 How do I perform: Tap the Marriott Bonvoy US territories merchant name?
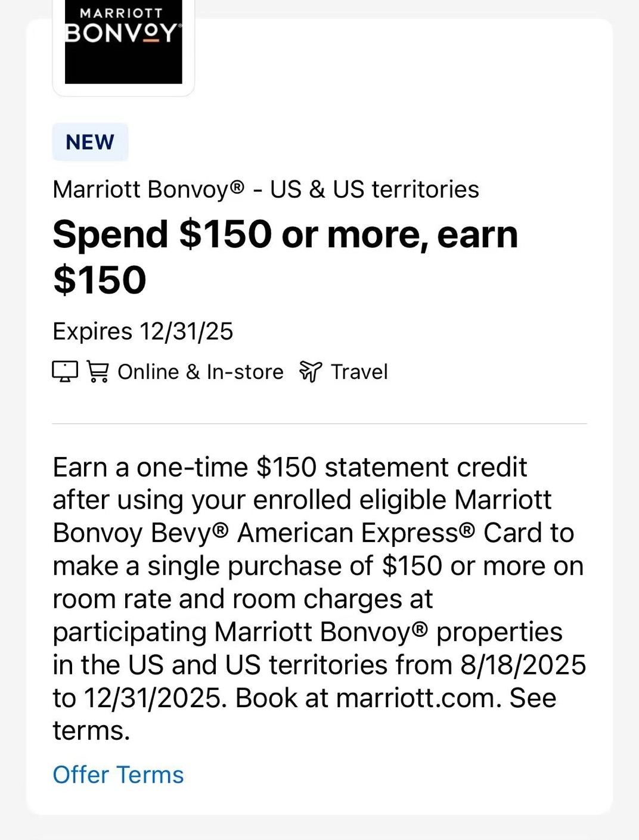click(266, 189)
